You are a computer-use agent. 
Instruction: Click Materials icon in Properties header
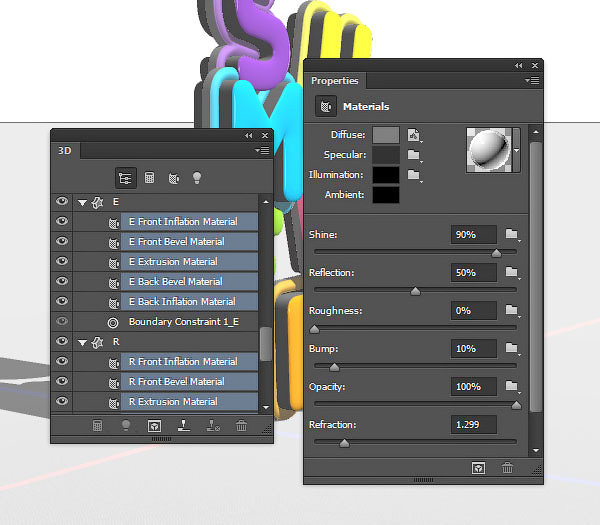tap(326, 106)
